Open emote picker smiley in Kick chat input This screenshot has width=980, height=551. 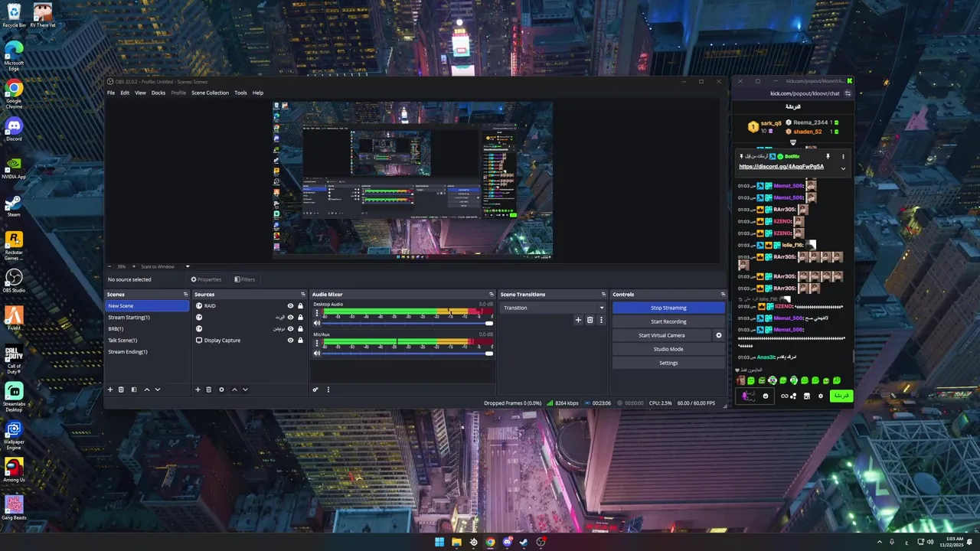765,396
